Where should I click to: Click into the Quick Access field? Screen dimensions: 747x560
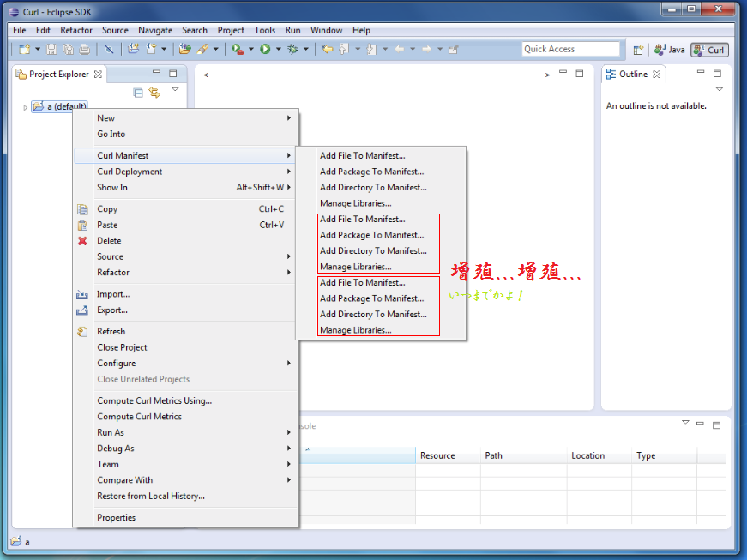[570, 50]
